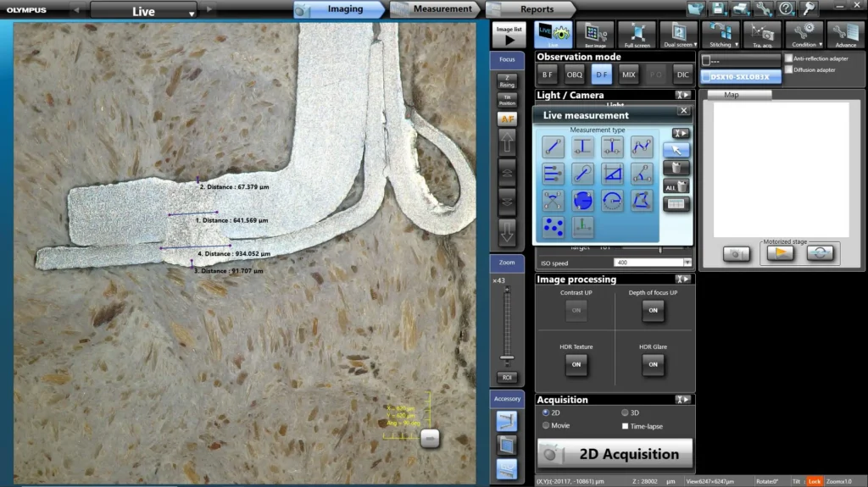Enable the Time-lapse checkbox
The image size is (868, 487).
coord(625,426)
